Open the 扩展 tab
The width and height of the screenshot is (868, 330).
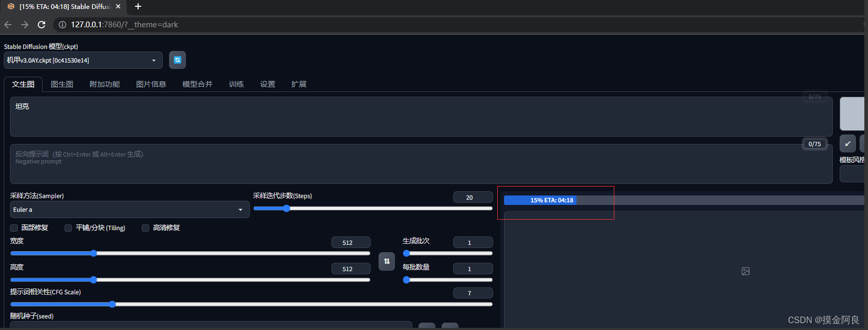[299, 84]
